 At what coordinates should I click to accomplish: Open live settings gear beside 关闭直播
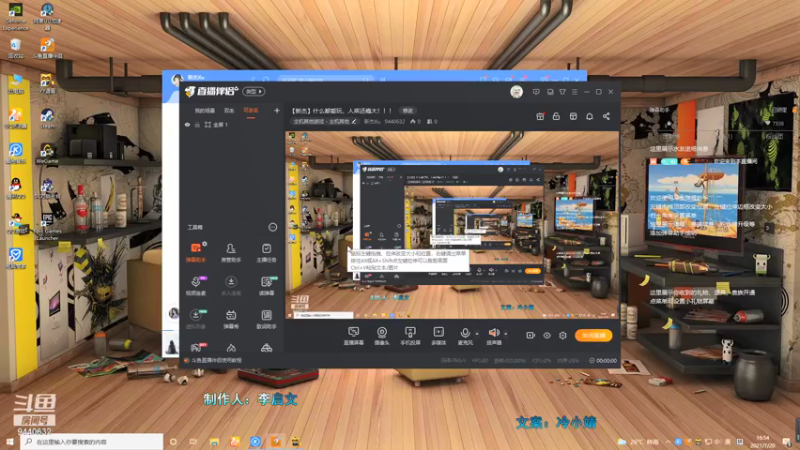pos(563,335)
